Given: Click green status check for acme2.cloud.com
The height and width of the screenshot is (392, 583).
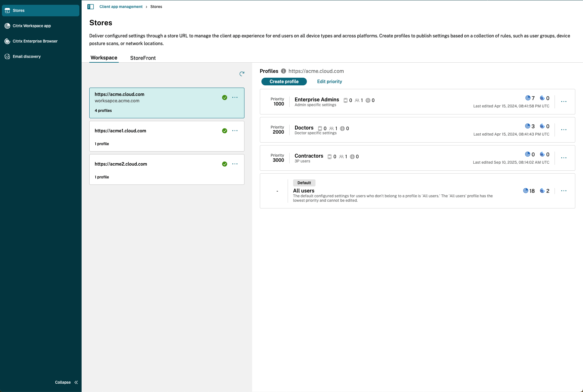Looking at the screenshot, I should point(225,164).
